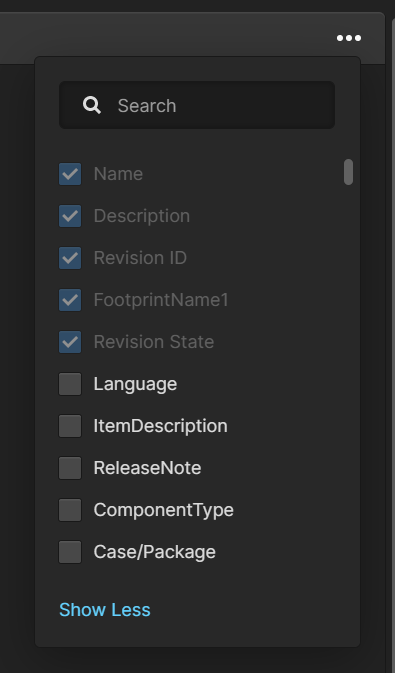Focus the Search input field
The width and height of the screenshot is (395, 673).
(197, 105)
